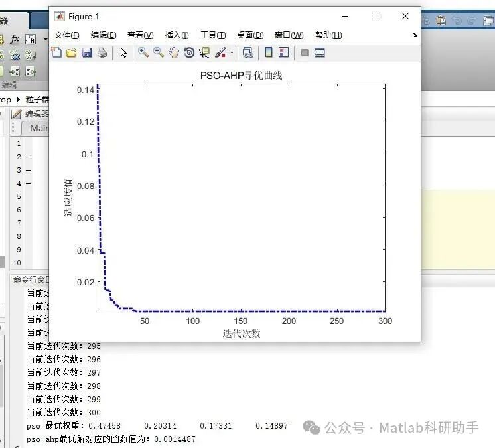
Task: Open the 桌面(D) menu
Action: (x=250, y=35)
